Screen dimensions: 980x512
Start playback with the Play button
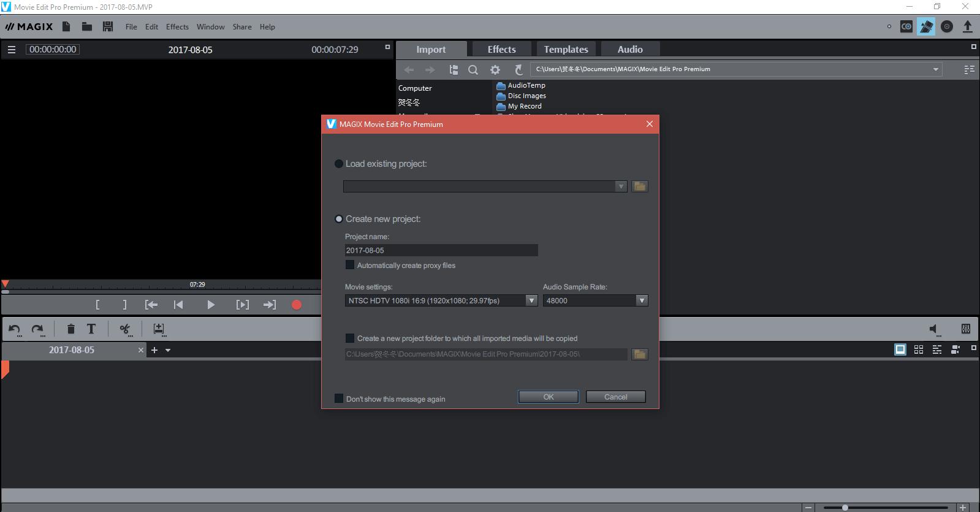point(211,305)
